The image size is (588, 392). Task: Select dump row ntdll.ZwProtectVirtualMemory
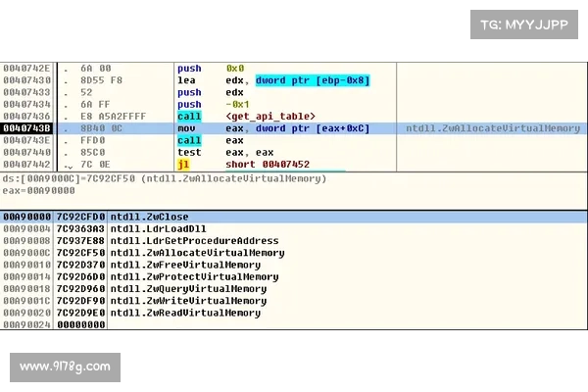294,276
